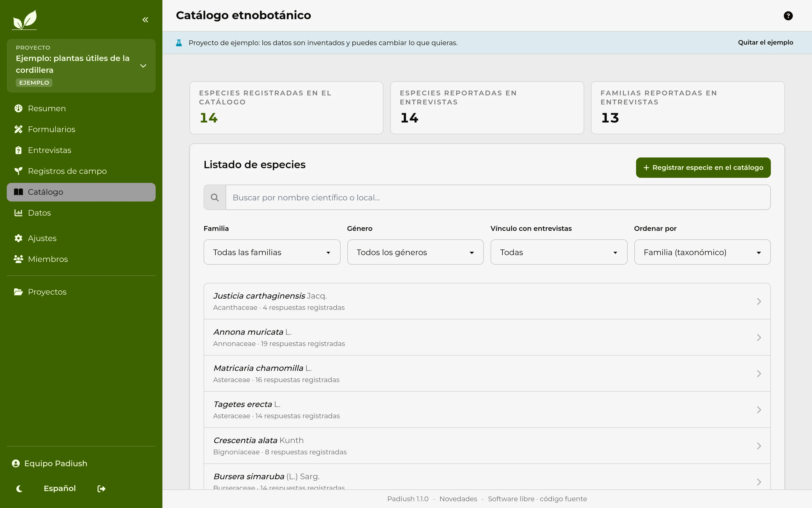
Task: Go to Miembros page
Action: (x=81, y=259)
